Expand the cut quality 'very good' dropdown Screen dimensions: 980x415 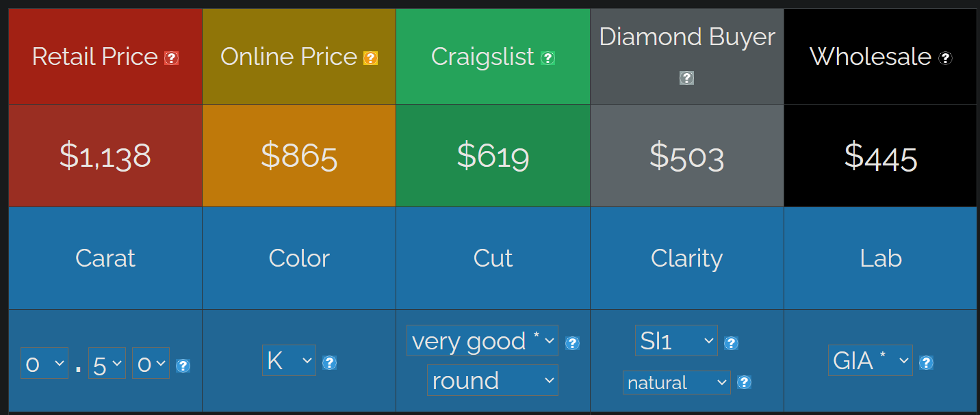(482, 340)
